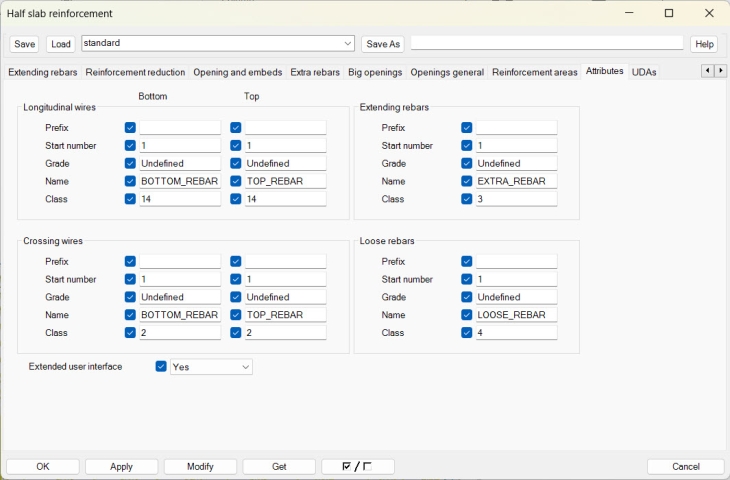Expand the standard settings file dropdown
Screen dimensions: 730x480
click(348, 44)
